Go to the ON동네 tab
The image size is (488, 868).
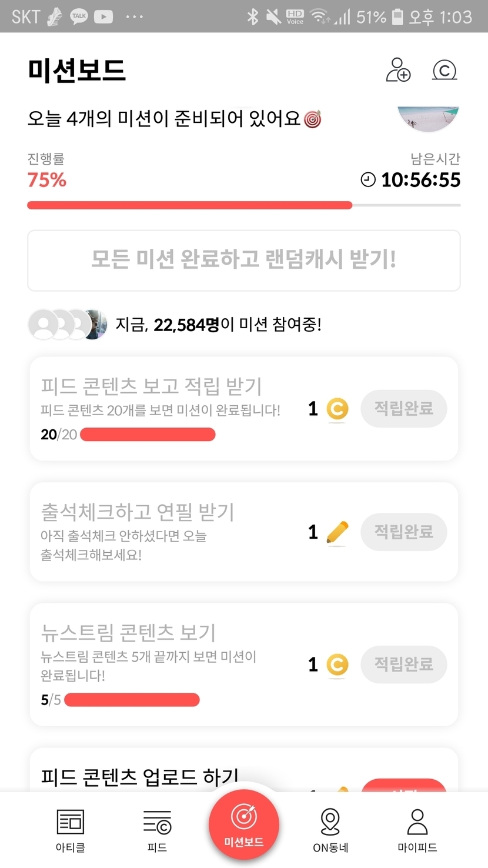[x=330, y=830]
